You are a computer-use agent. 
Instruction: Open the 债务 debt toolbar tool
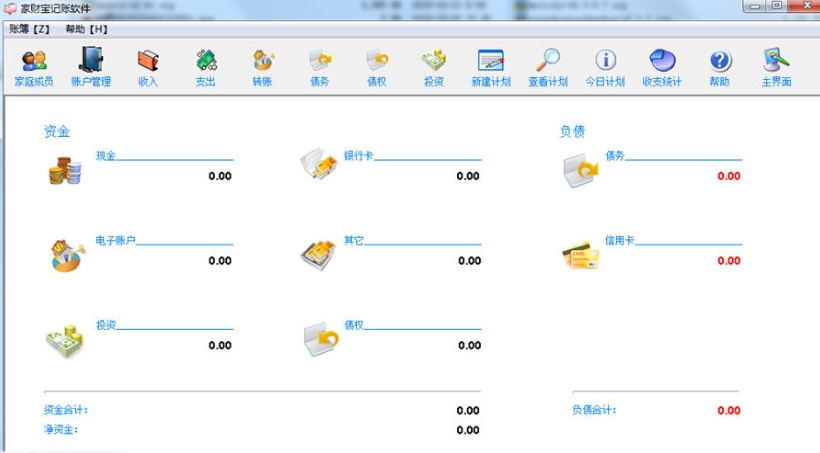(x=320, y=67)
